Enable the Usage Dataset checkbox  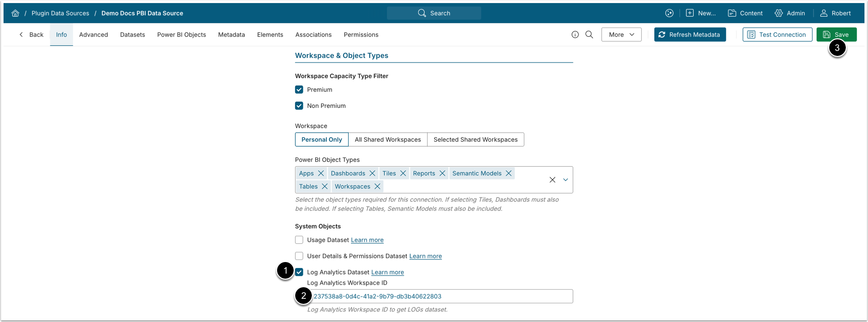[x=299, y=240]
